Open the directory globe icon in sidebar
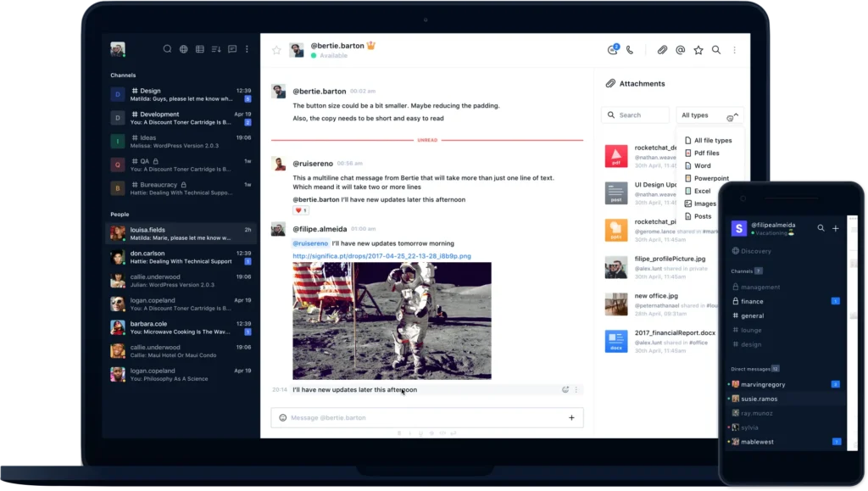Viewport: 868px width, 491px height. pos(183,49)
